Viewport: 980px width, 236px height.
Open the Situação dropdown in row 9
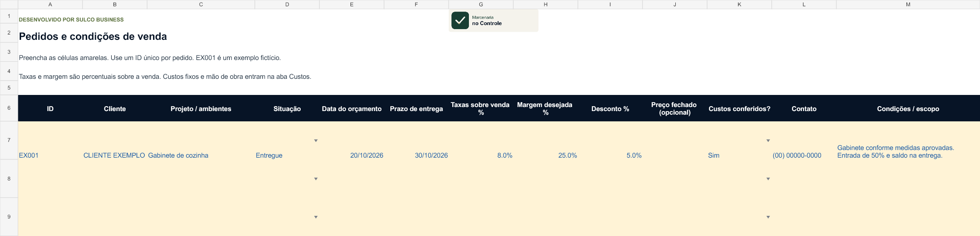point(316,217)
